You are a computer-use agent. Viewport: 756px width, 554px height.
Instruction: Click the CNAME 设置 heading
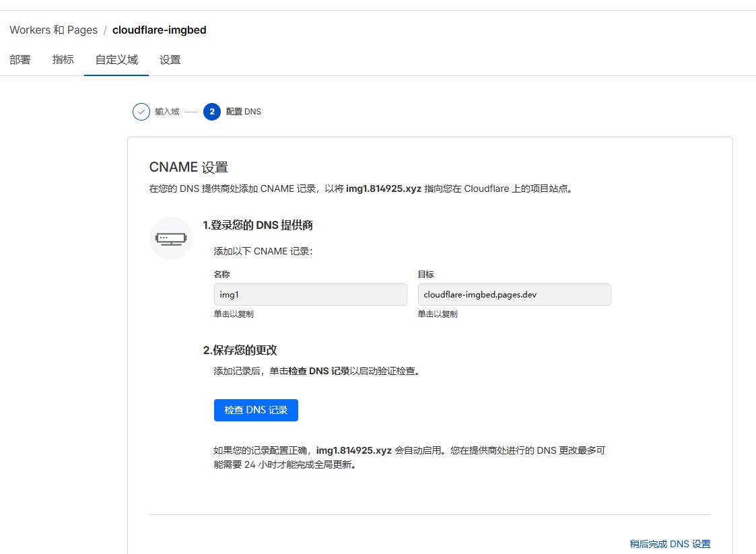point(188,167)
